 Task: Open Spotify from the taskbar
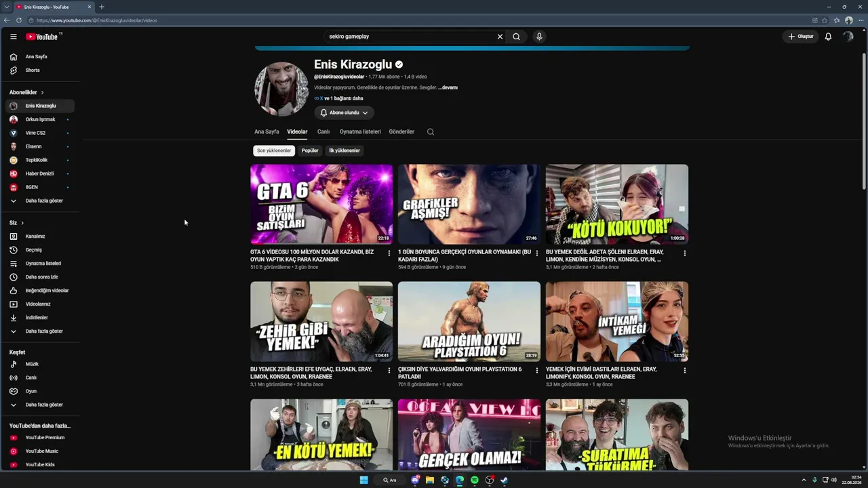coord(475,480)
